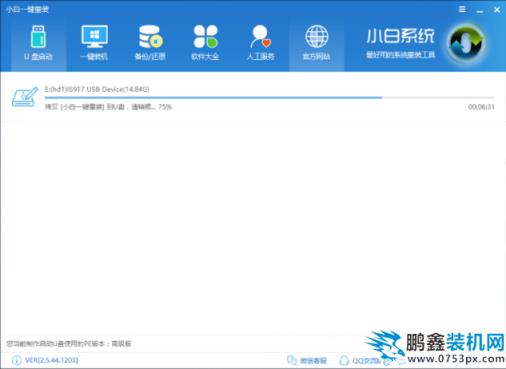Click the round 小白 logo emblem

pos(466,43)
